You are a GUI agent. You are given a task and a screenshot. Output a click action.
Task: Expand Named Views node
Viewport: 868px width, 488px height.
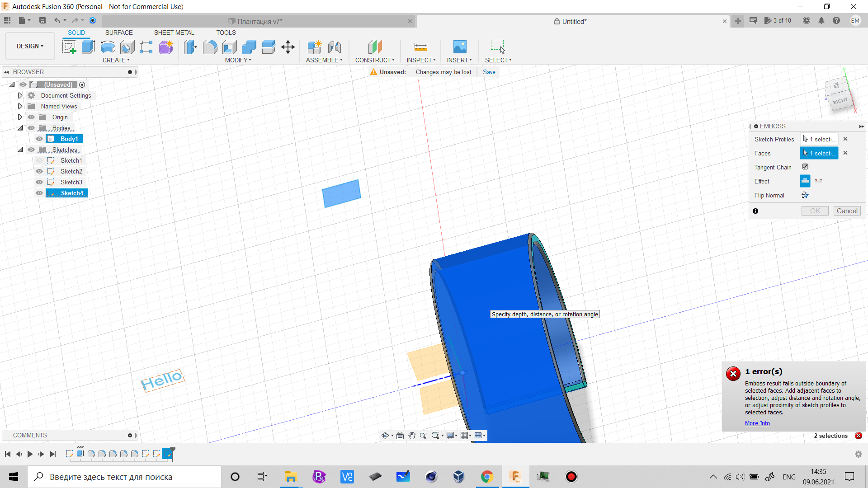(20, 106)
